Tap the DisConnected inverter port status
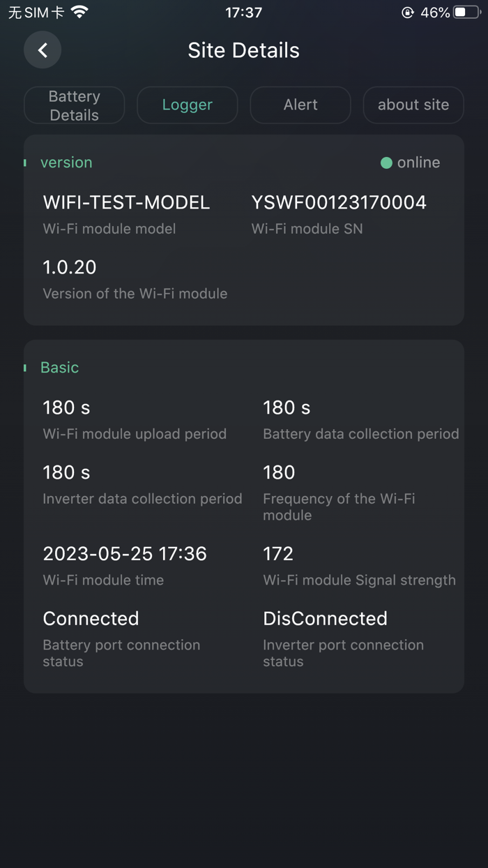The height and width of the screenshot is (868, 488). tap(325, 619)
